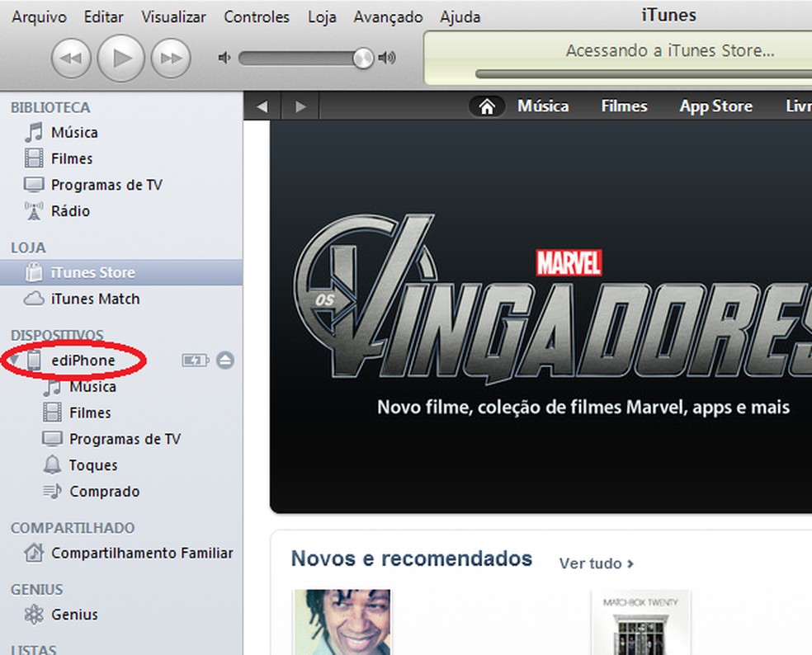
Task: Select the ediPhone device
Action: 83,360
